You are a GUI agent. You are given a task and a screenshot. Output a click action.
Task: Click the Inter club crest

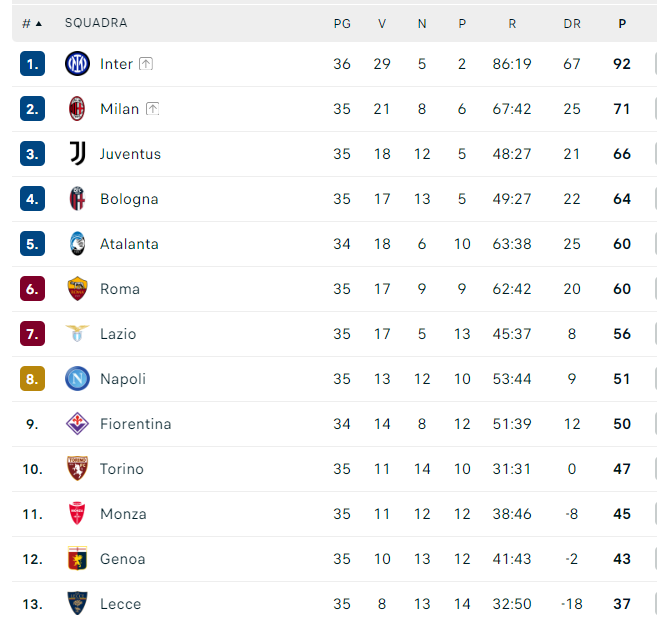[78, 64]
